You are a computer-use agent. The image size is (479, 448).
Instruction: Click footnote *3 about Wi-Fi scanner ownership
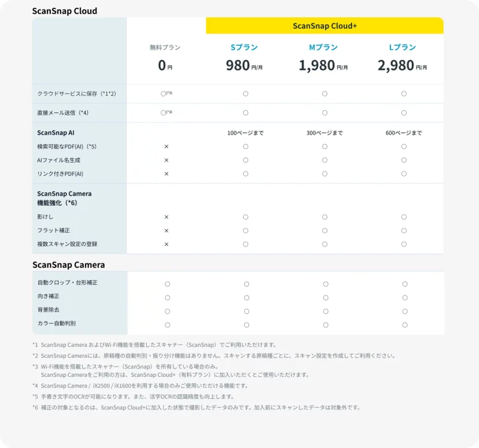171,370
